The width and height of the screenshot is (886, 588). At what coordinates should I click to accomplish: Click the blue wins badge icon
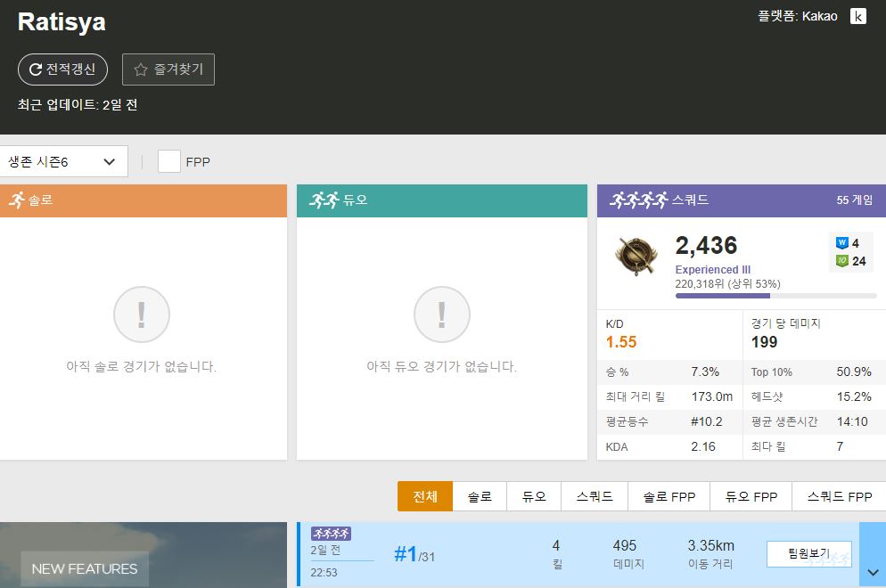pyautogui.click(x=841, y=243)
